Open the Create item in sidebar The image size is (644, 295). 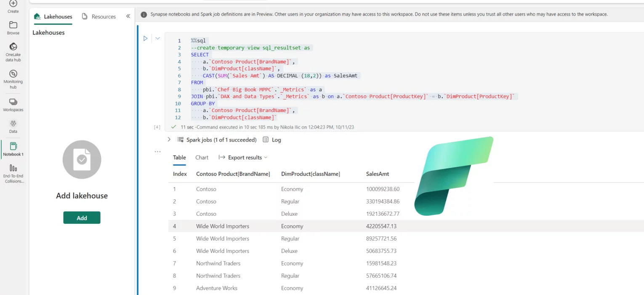tap(13, 6)
